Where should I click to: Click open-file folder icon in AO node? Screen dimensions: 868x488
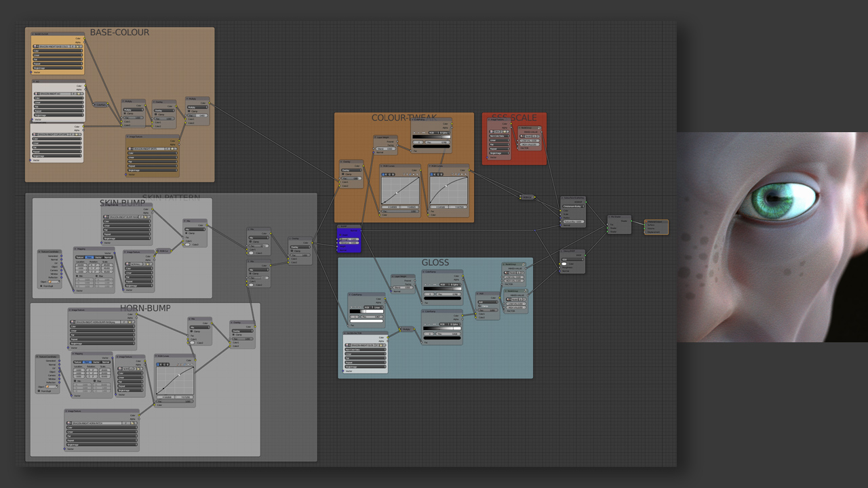click(79, 94)
